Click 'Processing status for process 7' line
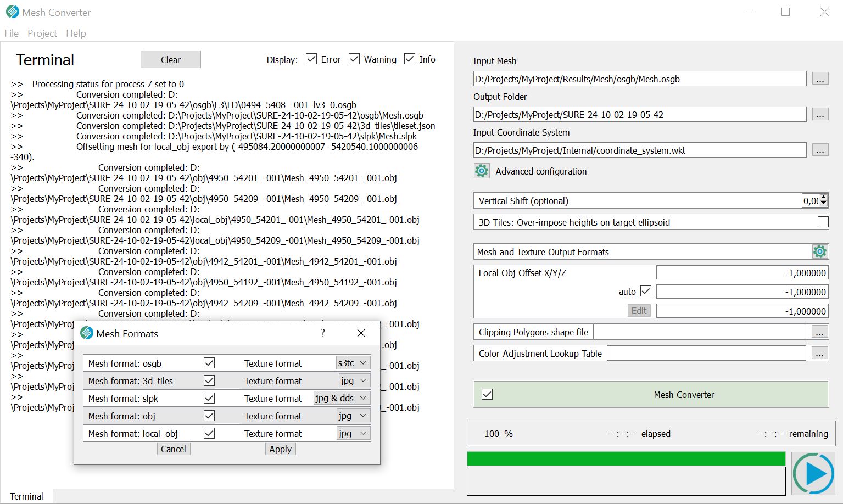This screenshot has height=504, width=843. click(x=108, y=84)
